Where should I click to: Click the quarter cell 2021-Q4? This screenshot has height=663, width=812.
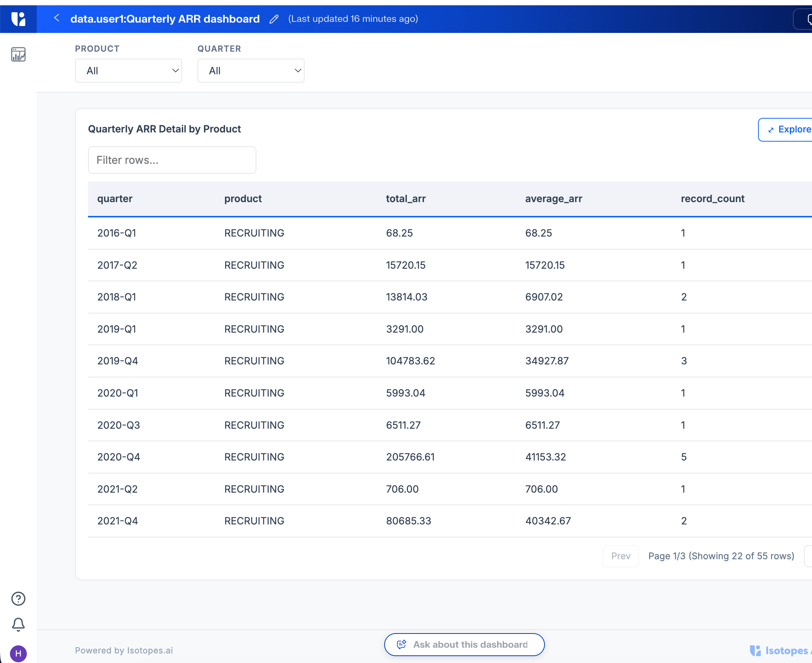pyautogui.click(x=117, y=521)
